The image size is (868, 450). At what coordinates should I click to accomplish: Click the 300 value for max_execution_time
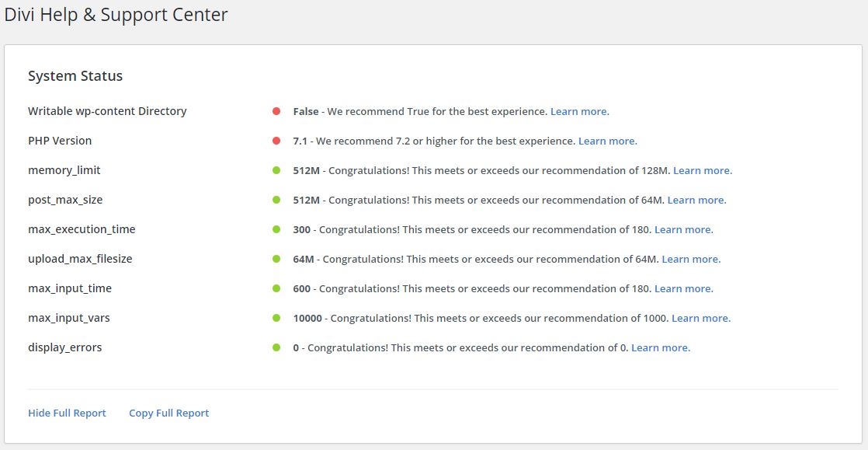click(302, 229)
